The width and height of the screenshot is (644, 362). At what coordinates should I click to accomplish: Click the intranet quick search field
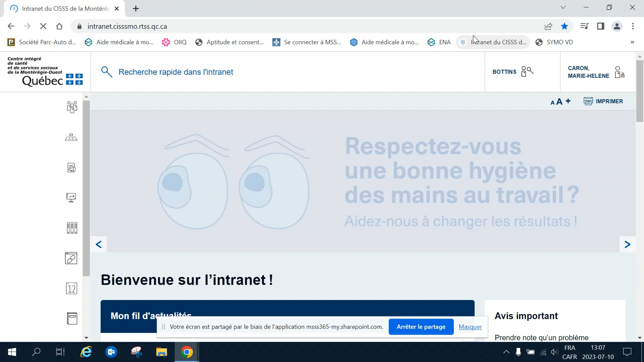point(288,72)
